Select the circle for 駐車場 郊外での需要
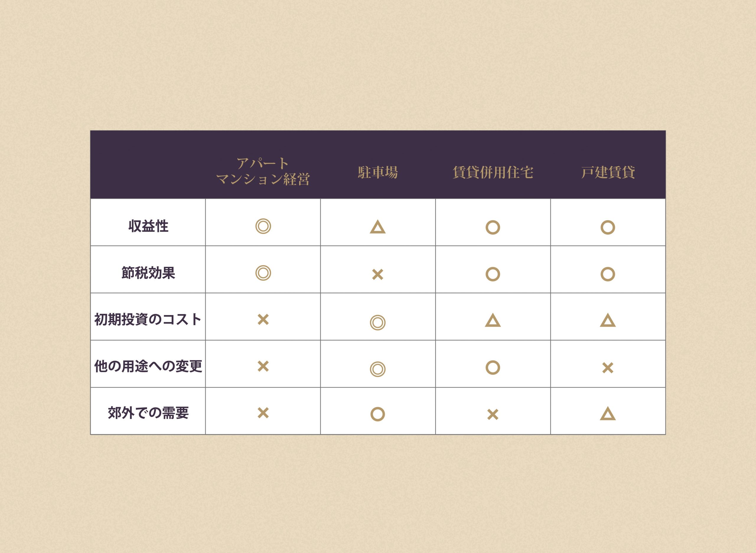The image size is (756, 553). (378, 414)
